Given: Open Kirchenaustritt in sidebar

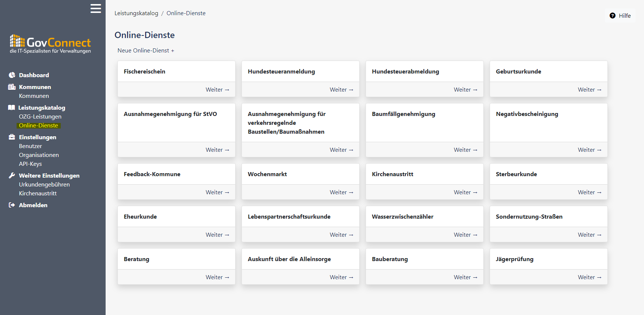Looking at the screenshot, I should point(38,193).
